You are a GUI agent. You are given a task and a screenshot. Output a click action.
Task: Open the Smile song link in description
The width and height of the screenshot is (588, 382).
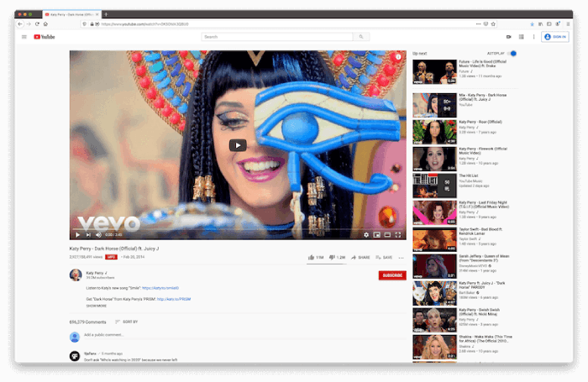[160, 288]
